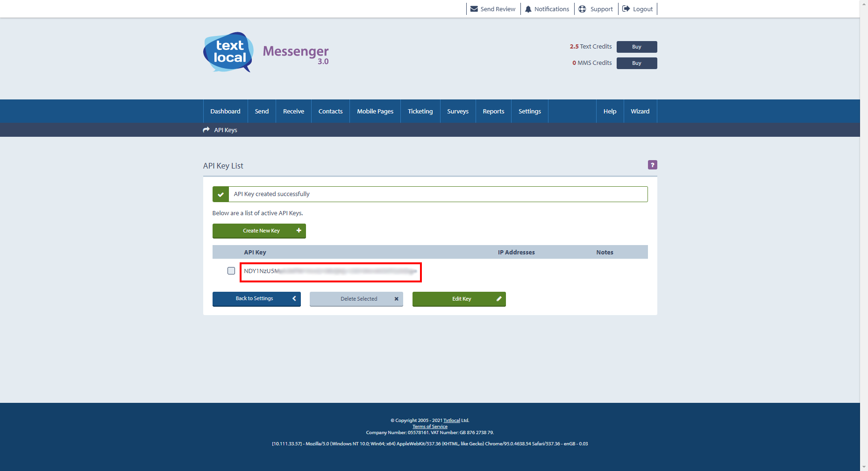Viewport: 868px width, 471px height.
Task: Click the envelope icon beside Send Review
Action: coord(474,9)
